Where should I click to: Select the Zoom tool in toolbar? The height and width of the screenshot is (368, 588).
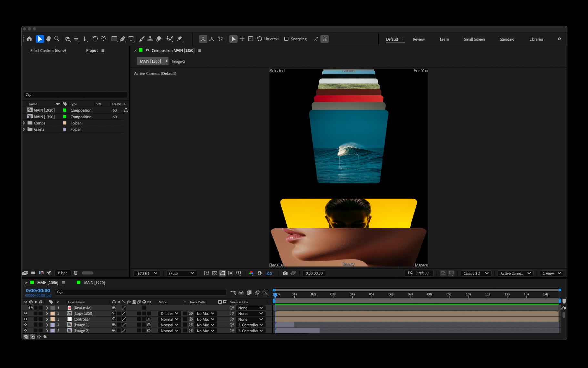click(57, 39)
